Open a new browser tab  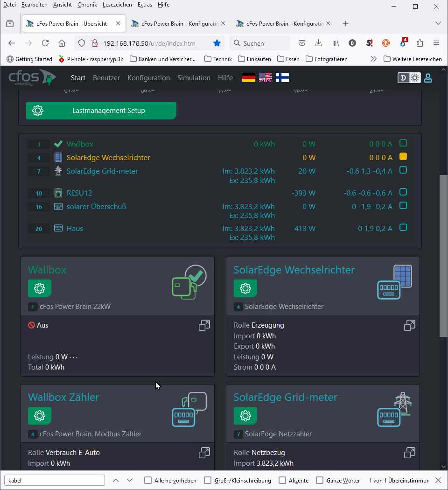coord(345,24)
